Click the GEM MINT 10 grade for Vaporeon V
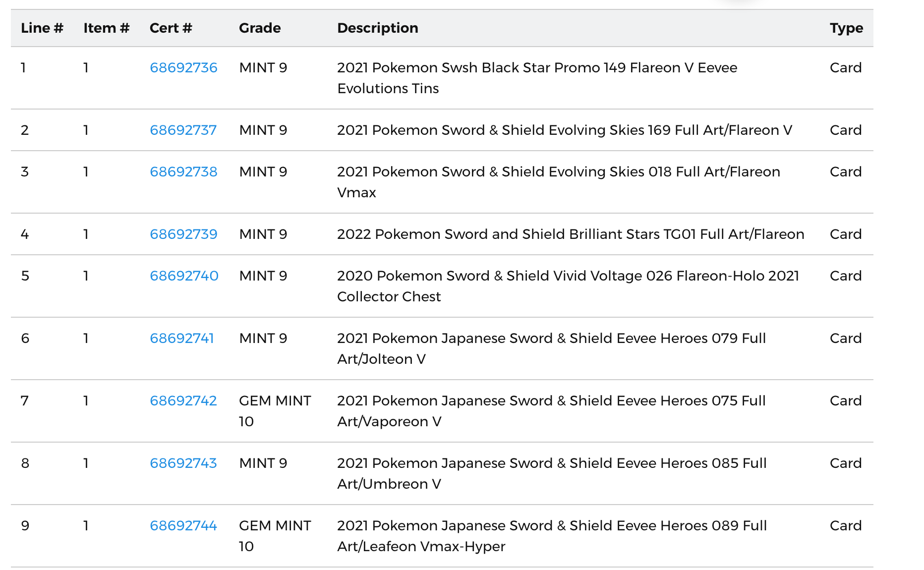The width and height of the screenshot is (924, 570). point(275,411)
